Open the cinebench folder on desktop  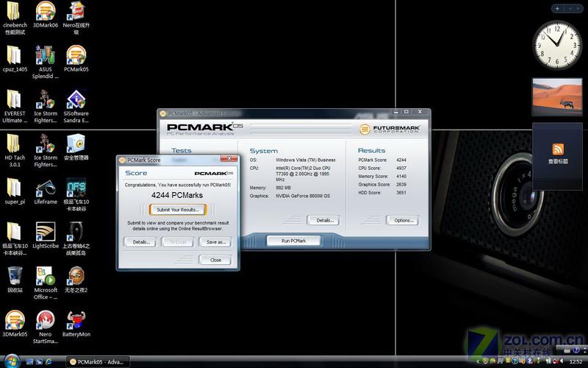tap(14, 18)
